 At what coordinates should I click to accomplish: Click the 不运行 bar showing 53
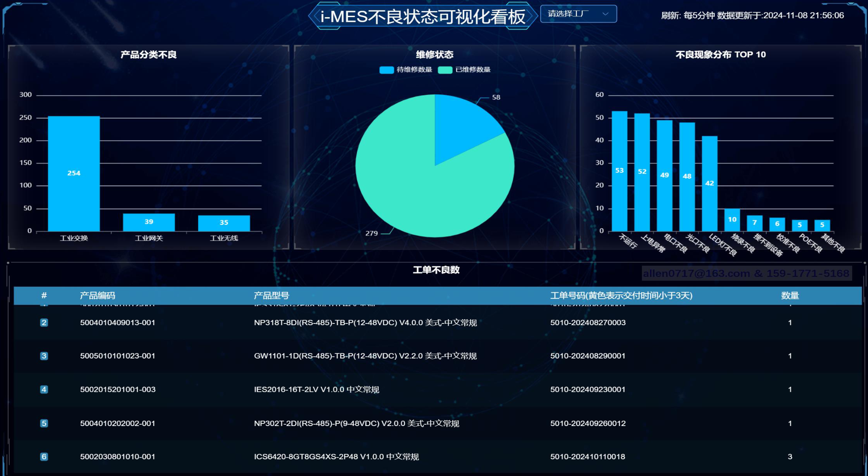tap(620, 171)
